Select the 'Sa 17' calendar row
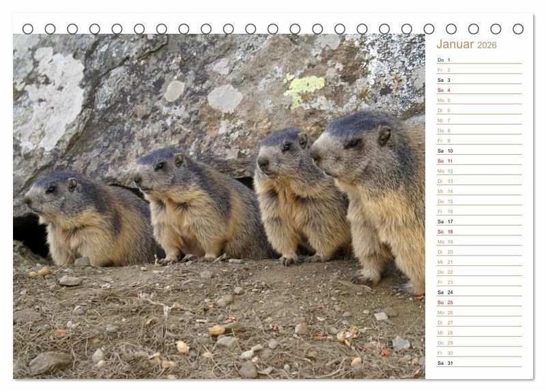The width and height of the screenshot is (546, 392). click(x=479, y=221)
